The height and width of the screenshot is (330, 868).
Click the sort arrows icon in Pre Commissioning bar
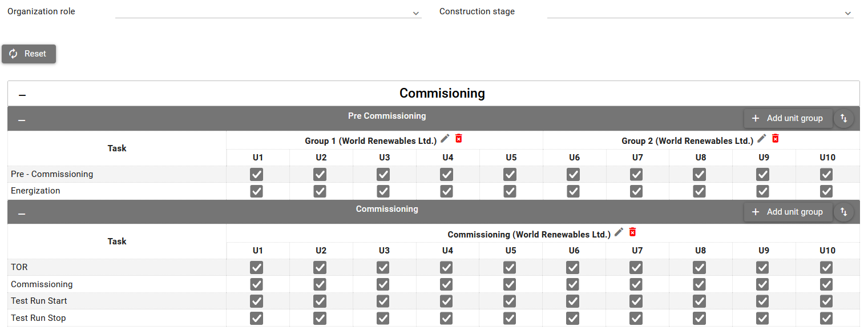(843, 119)
